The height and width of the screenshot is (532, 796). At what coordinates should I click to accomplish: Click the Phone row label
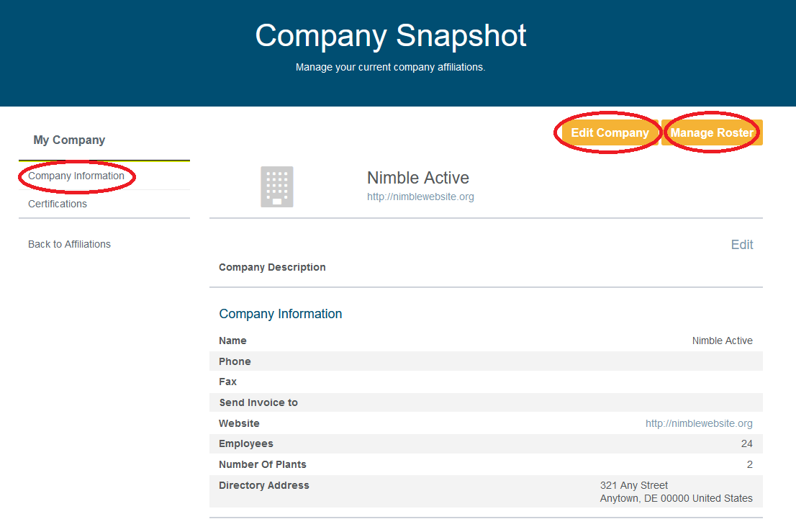tap(235, 361)
